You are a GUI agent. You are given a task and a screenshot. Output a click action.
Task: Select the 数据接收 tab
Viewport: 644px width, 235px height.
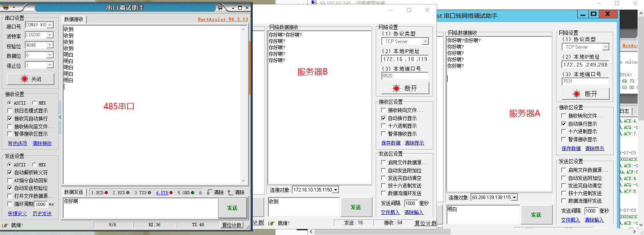click(x=74, y=19)
